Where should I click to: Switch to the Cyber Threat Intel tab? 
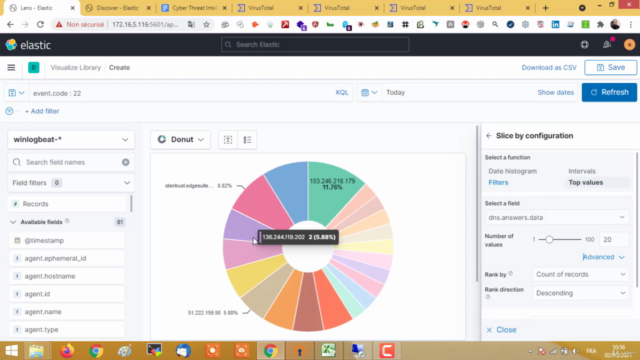(x=194, y=8)
